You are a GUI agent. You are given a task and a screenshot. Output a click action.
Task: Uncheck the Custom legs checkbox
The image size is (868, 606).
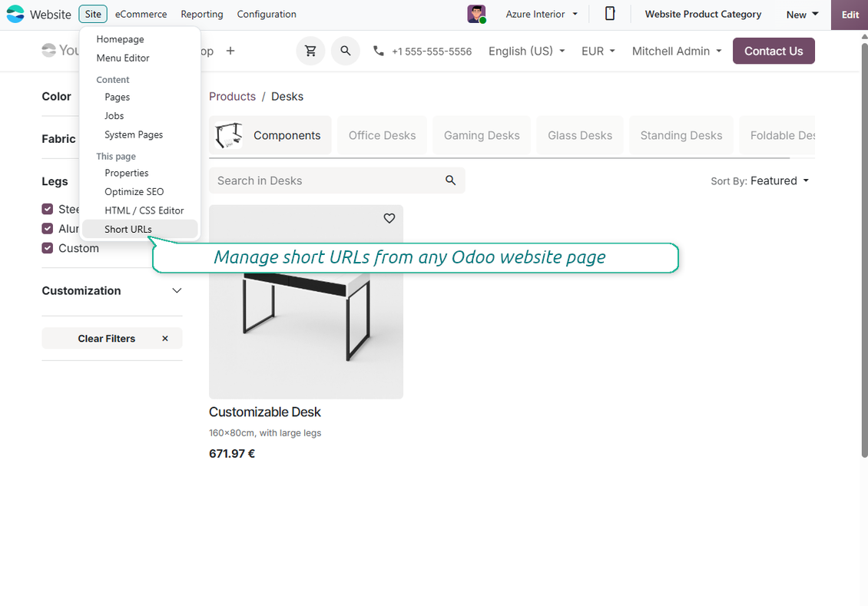pos(48,248)
